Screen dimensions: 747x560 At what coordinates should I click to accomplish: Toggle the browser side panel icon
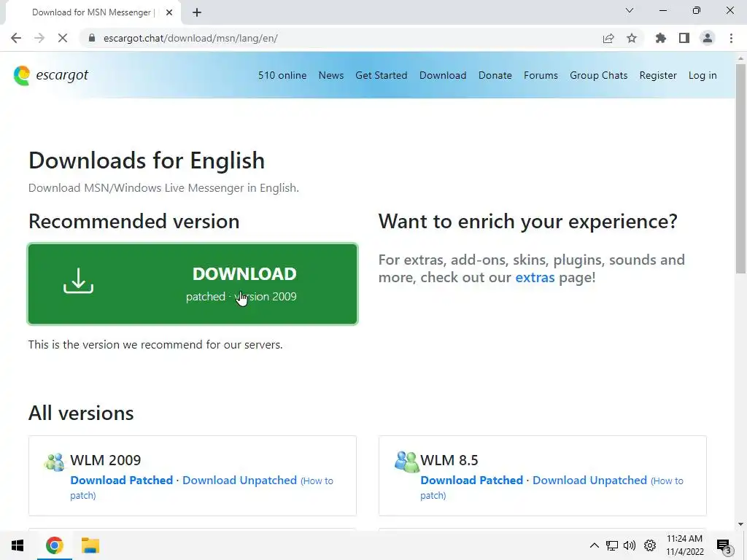click(684, 38)
